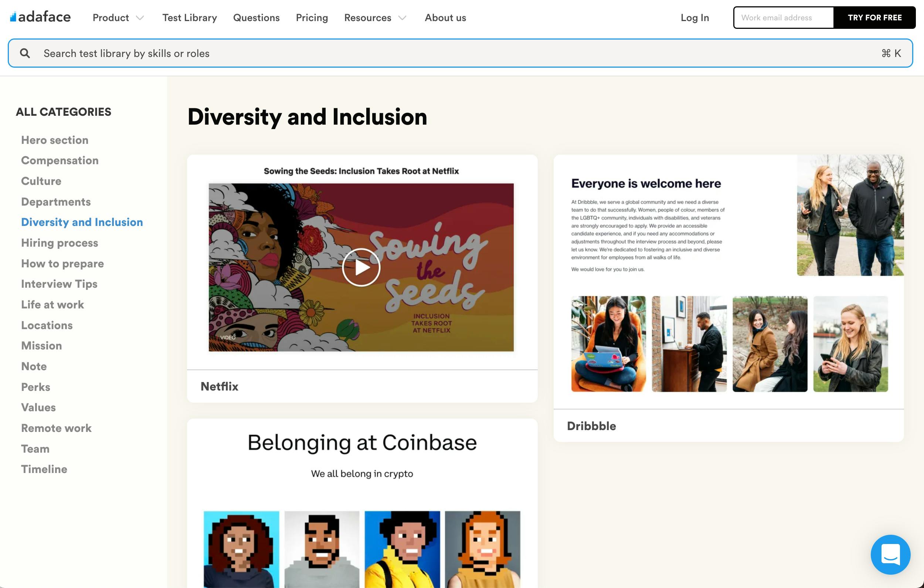
Task: Click the search magnifier icon
Action: click(25, 53)
